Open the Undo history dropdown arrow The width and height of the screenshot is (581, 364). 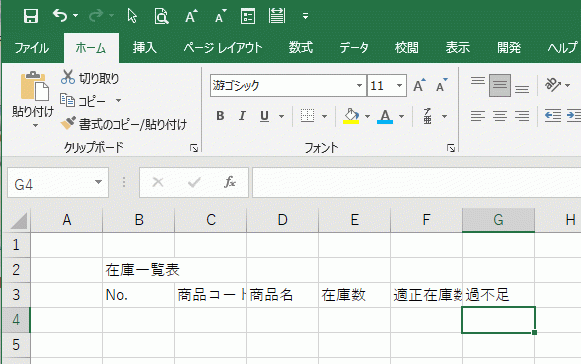tap(76, 16)
